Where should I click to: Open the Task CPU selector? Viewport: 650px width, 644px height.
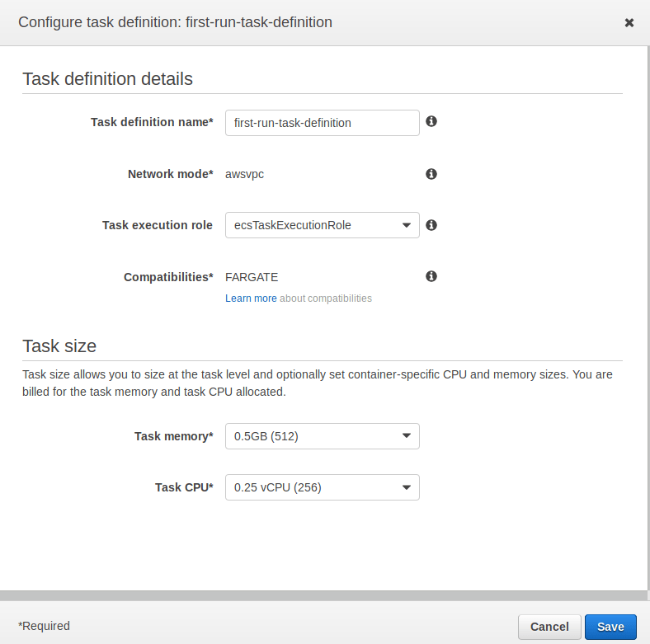click(x=322, y=487)
